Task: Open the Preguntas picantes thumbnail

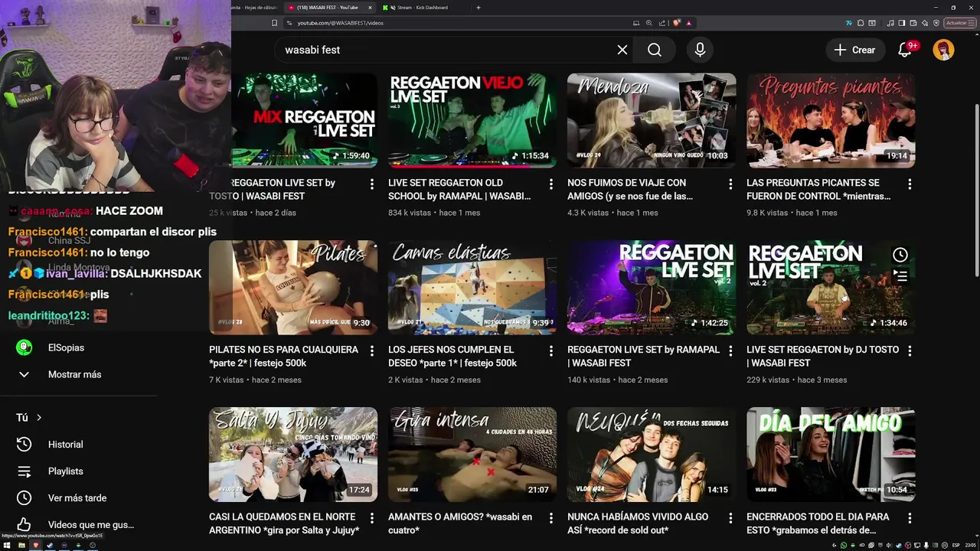Action: (x=831, y=120)
